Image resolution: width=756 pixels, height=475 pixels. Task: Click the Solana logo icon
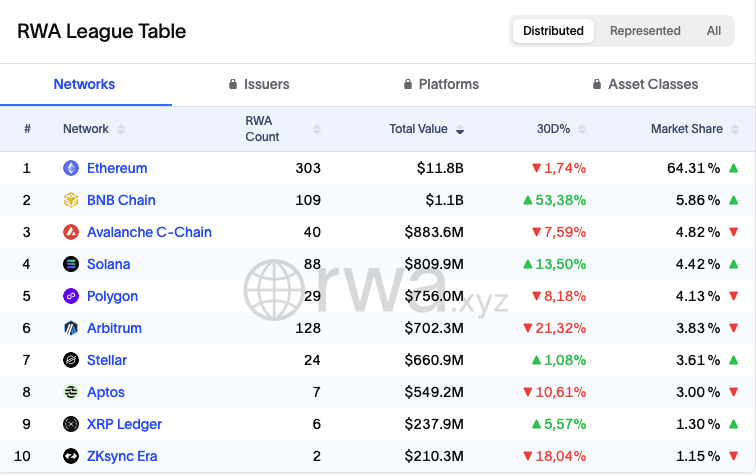71,264
